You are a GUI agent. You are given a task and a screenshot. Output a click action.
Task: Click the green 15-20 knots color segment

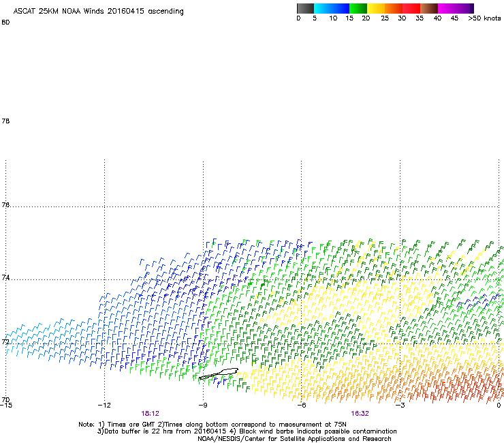(358, 8)
